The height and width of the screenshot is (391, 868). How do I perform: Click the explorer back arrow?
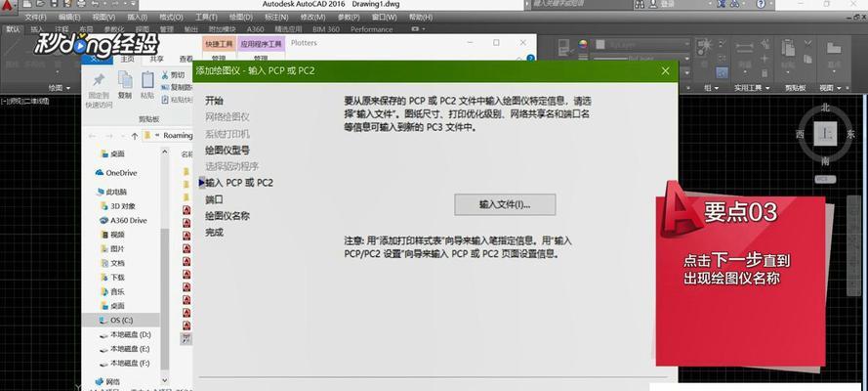click(92, 135)
